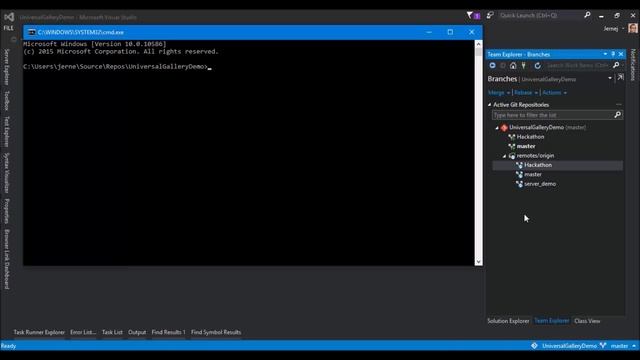Open the Find Symbol Results tab
This screenshot has width=640, height=360.
click(x=216, y=332)
